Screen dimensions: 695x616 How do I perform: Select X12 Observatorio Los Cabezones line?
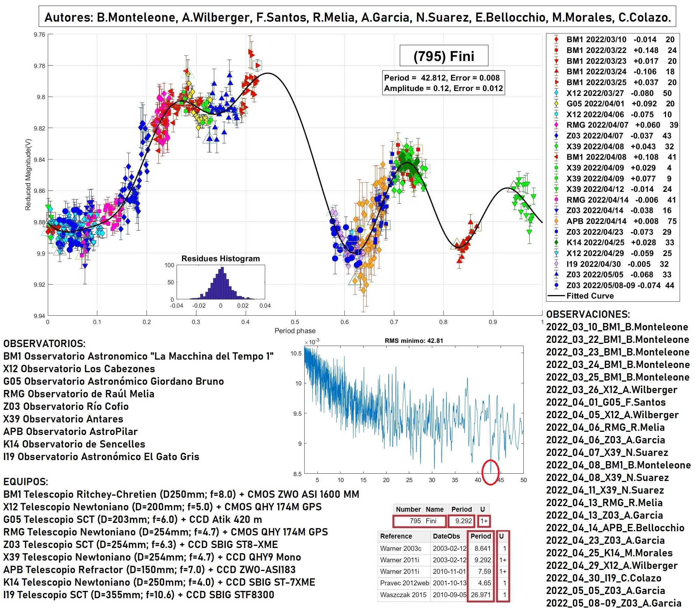click(x=79, y=369)
